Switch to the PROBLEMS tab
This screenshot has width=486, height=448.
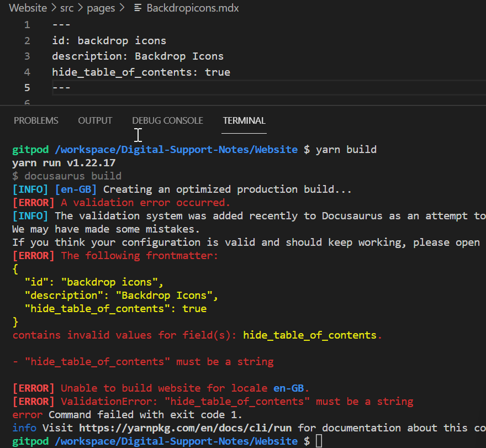pyautogui.click(x=36, y=120)
